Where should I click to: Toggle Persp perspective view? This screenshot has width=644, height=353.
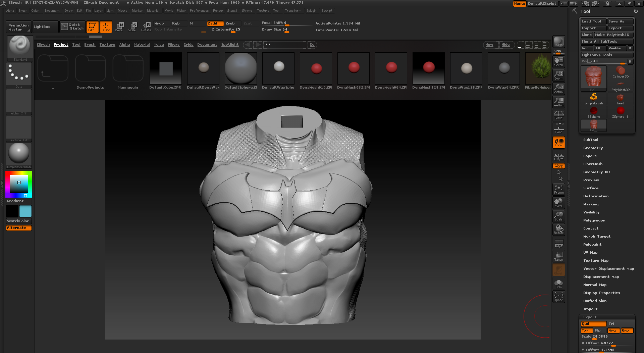tap(558, 115)
